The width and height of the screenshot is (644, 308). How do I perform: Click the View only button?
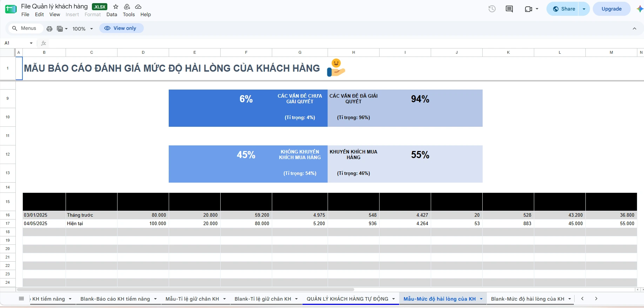pos(121,28)
